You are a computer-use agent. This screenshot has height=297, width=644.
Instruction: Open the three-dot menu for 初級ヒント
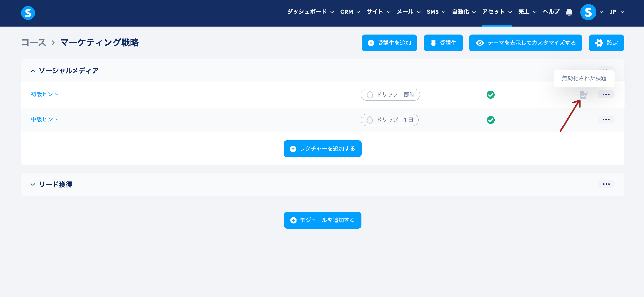coord(606,94)
